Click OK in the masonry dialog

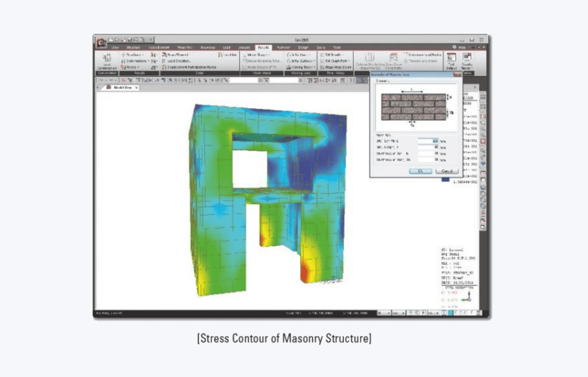420,171
